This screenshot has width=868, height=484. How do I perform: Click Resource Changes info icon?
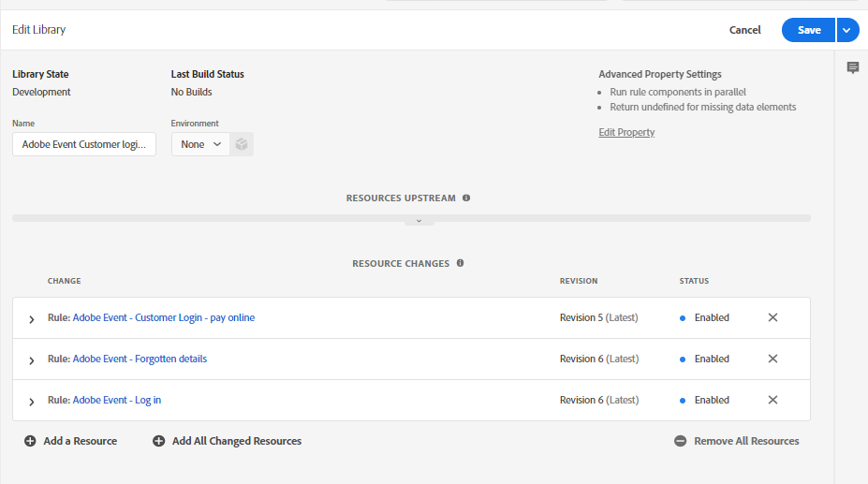click(x=460, y=264)
